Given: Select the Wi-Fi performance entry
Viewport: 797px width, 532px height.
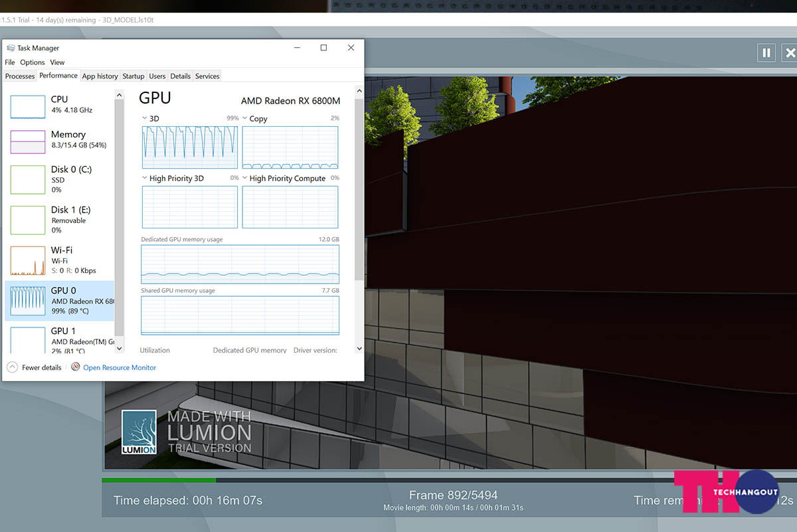Looking at the screenshot, I should point(60,260).
